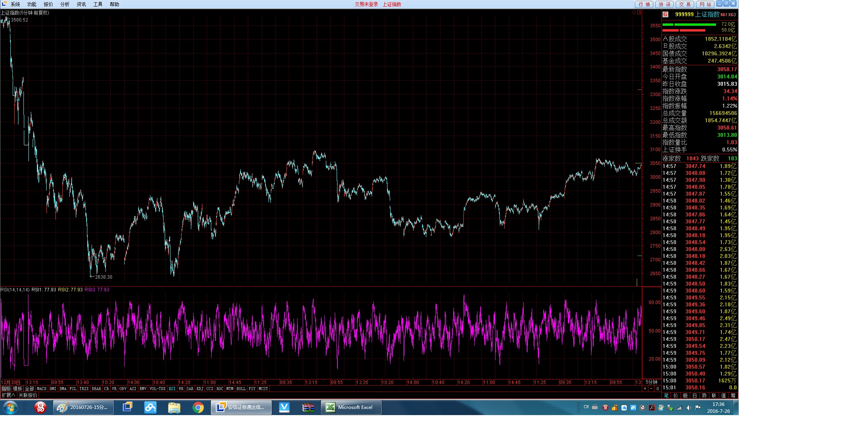Switch to Microsoft Excel in the taskbar
The width and height of the screenshot is (868, 437).
(351, 407)
